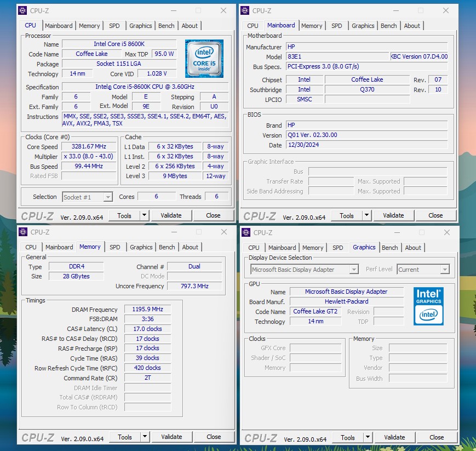
Task: Click the Tools button in the Memory window
Action: click(x=125, y=437)
